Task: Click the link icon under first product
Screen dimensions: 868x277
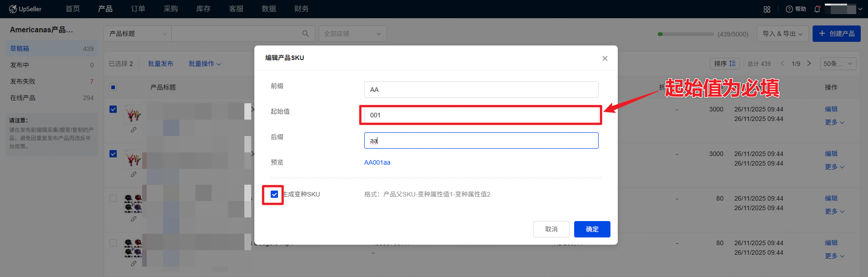Action: pos(134,130)
